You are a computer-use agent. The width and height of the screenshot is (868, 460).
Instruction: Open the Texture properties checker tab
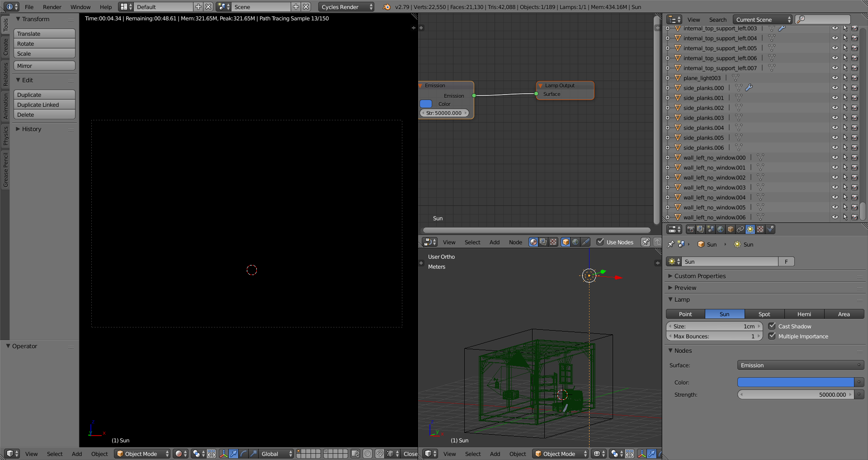tap(760, 229)
